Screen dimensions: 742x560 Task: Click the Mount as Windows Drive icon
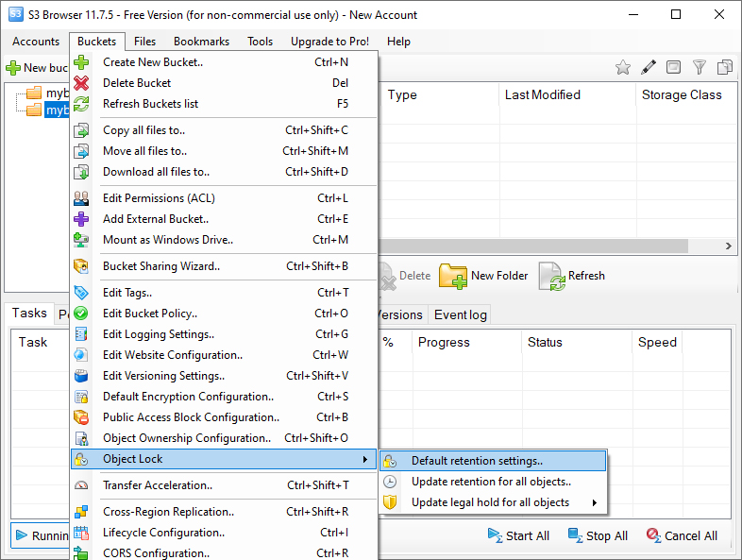pyautogui.click(x=81, y=240)
